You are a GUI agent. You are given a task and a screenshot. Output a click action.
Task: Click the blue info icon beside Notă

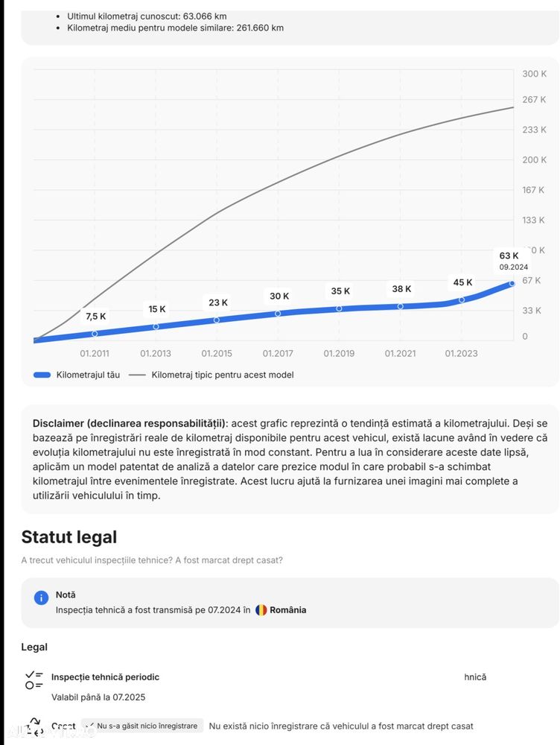click(42, 597)
